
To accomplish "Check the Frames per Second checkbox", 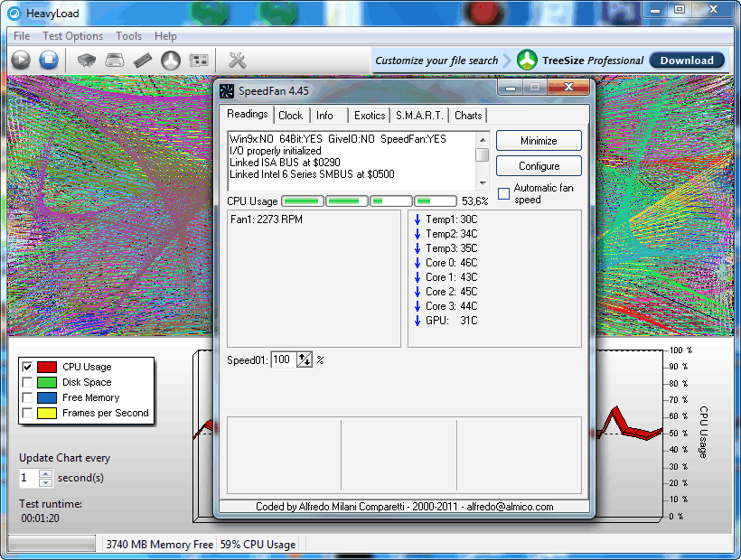I will pyautogui.click(x=27, y=413).
